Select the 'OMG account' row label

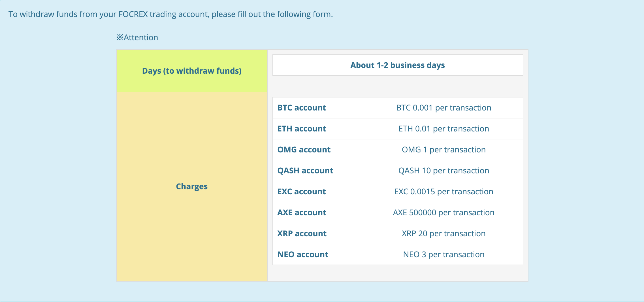[x=304, y=150]
